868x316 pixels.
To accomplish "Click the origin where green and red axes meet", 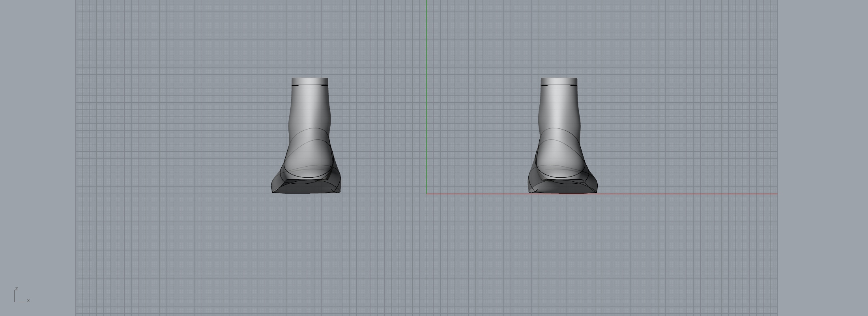I will (x=427, y=194).
